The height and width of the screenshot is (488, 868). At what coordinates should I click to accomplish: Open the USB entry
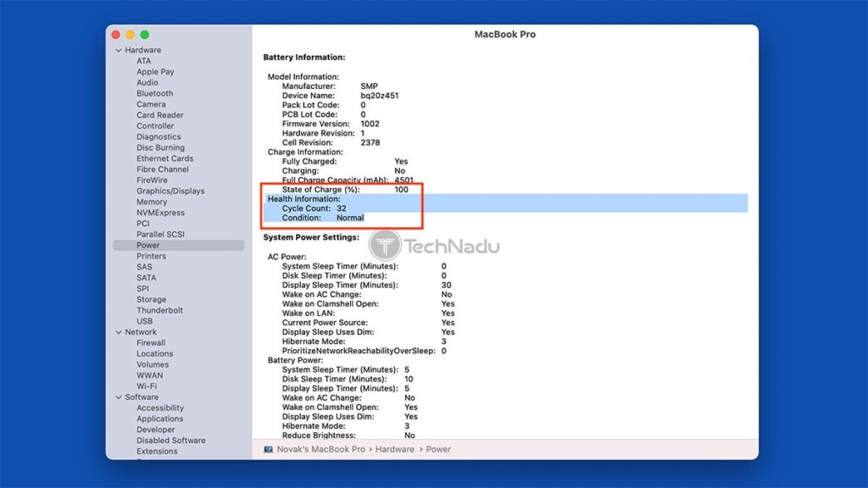(144, 321)
